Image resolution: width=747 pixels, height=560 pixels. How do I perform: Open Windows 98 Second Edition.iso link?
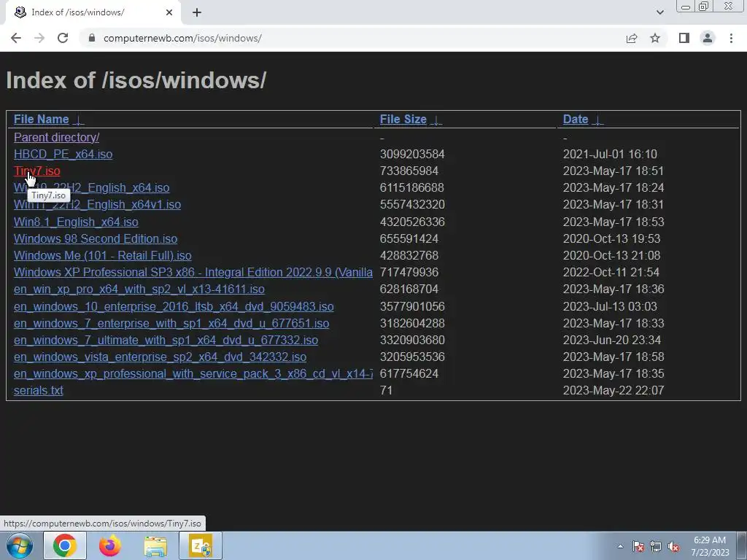pyautogui.click(x=96, y=238)
